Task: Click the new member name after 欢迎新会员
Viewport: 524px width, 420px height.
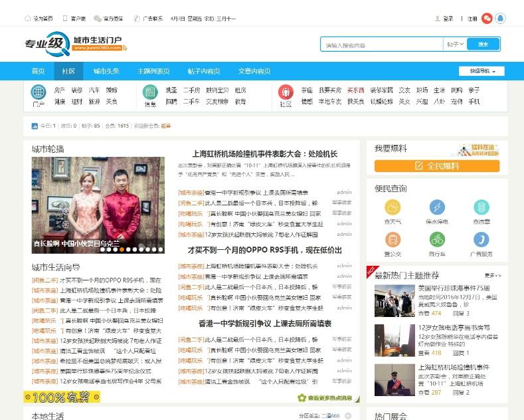Action: [x=166, y=126]
